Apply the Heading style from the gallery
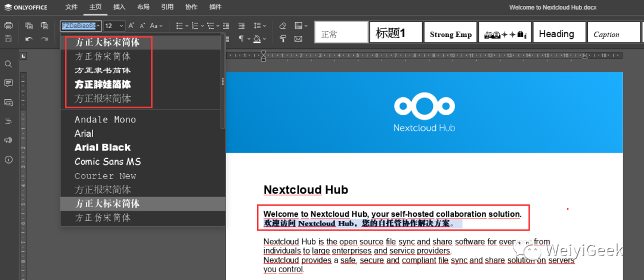The height and width of the screenshot is (280, 644). point(559,32)
